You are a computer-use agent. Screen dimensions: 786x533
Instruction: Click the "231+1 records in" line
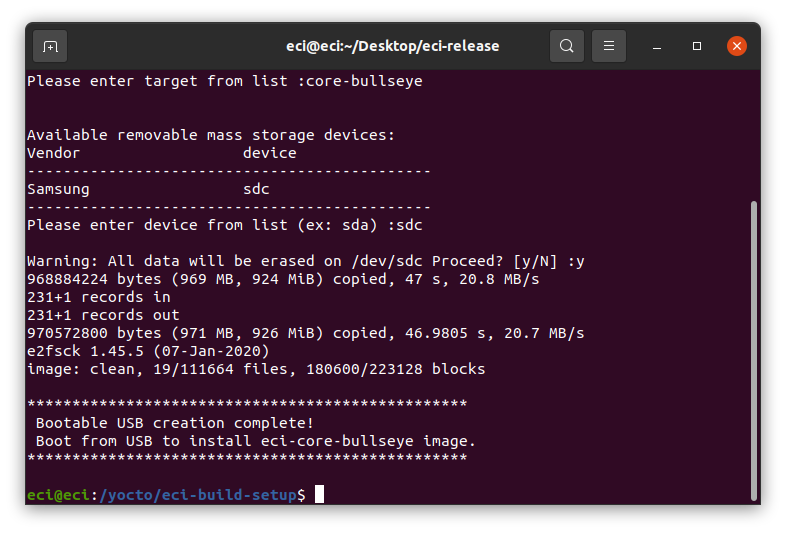coord(99,297)
